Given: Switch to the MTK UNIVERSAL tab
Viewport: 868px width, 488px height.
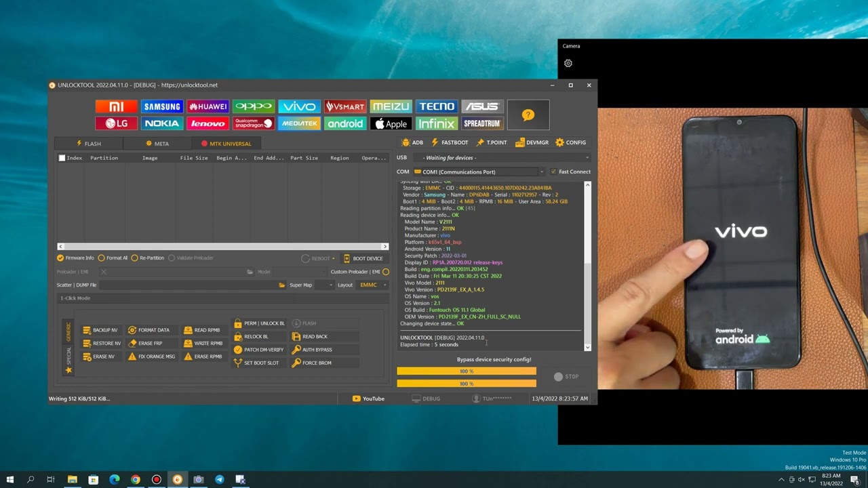Looking at the screenshot, I should coord(226,144).
